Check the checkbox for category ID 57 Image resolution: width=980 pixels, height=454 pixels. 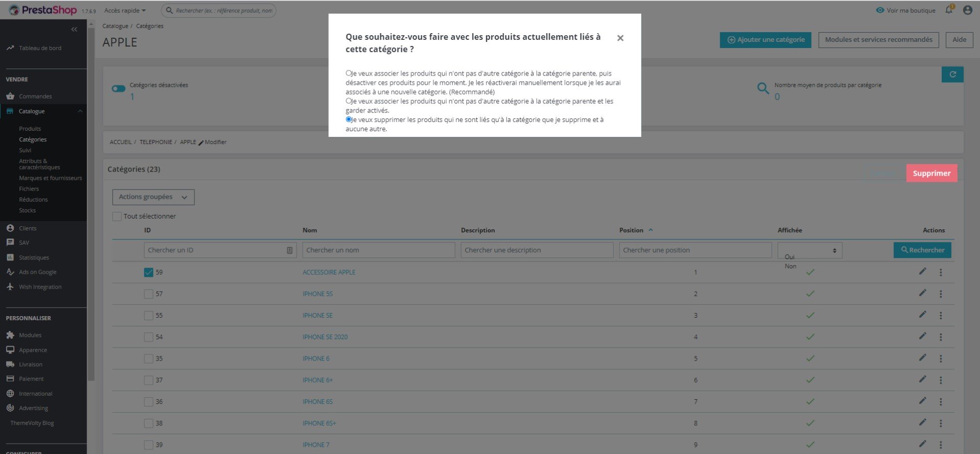pyautogui.click(x=149, y=294)
